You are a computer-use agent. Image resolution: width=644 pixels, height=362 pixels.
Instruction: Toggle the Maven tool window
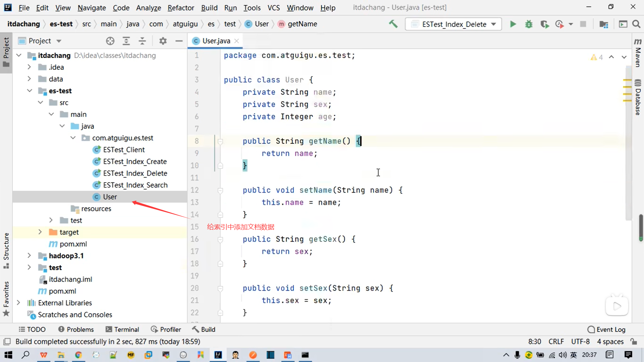coord(638,54)
